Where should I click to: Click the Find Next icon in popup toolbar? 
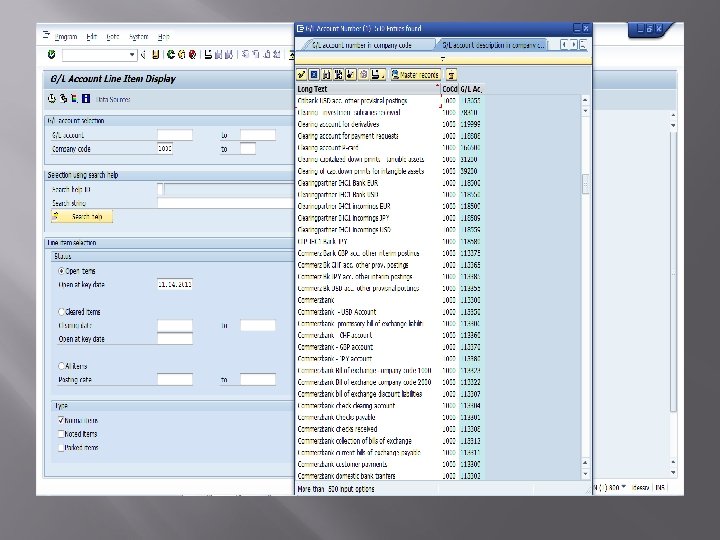tap(339, 74)
